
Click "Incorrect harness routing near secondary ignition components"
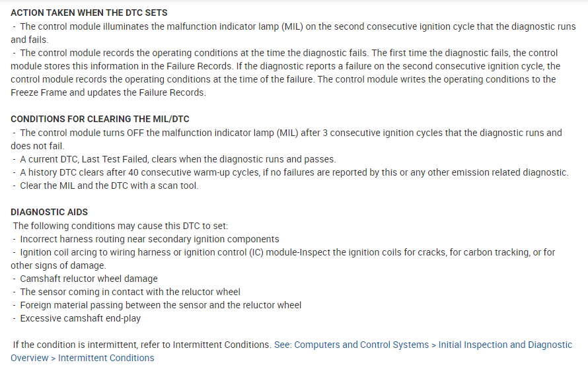[149, 239]
